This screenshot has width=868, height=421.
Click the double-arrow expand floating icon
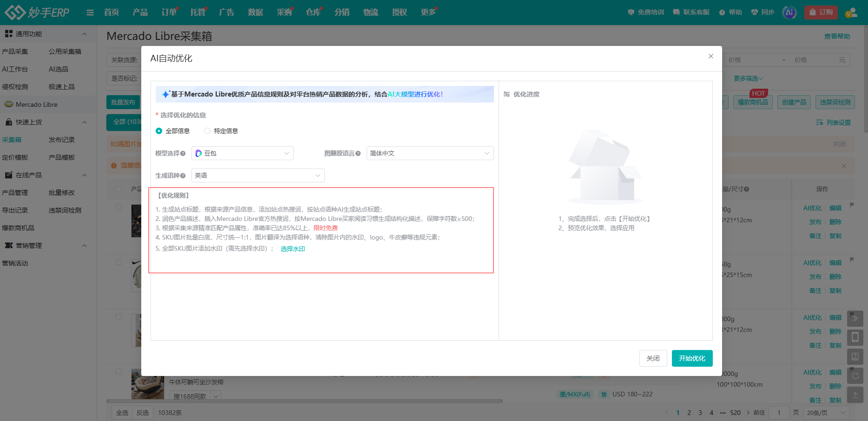(x=855, y=318)
